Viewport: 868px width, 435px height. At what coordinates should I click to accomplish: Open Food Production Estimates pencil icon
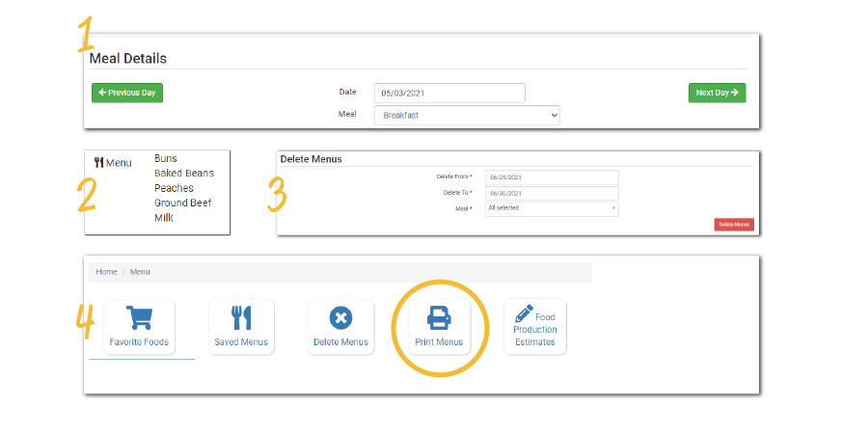524,313
